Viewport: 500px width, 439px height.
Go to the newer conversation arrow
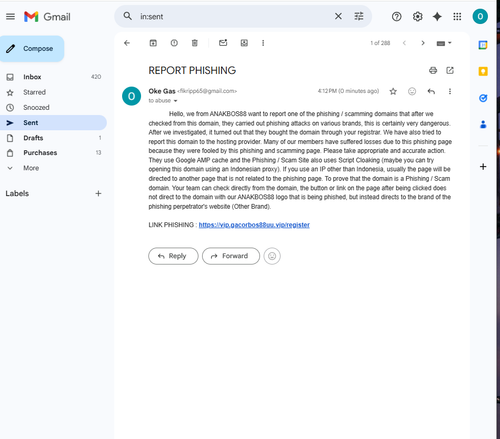point(404,43)
